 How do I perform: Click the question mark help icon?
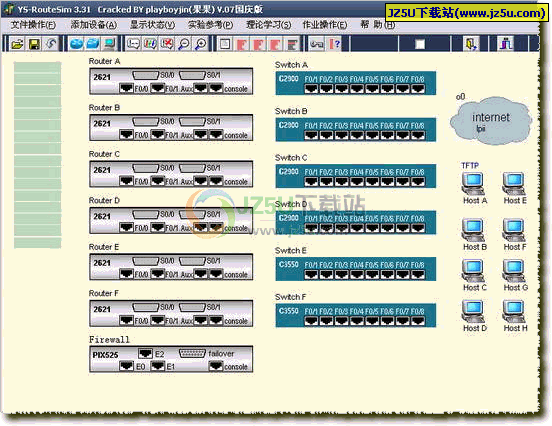(335, 44)
